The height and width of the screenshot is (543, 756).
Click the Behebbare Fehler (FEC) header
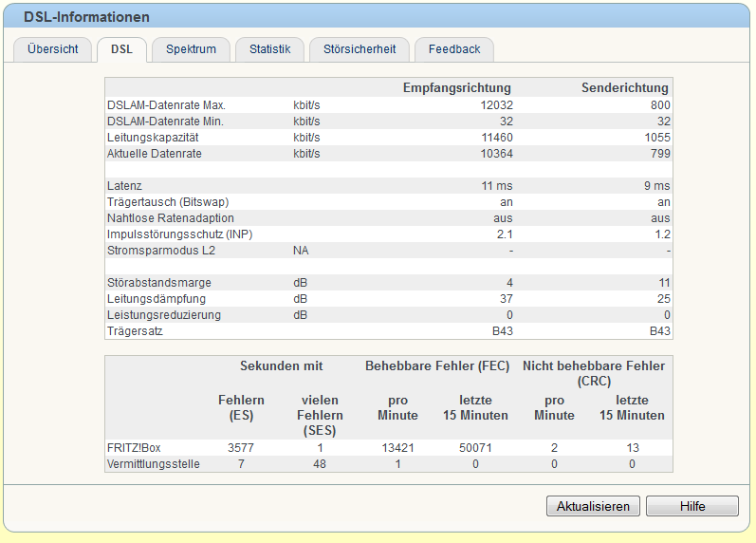click(437, 365)
